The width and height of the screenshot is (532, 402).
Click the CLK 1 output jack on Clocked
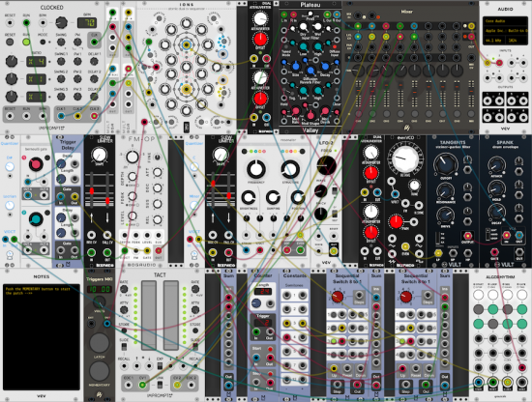(61, 116)
